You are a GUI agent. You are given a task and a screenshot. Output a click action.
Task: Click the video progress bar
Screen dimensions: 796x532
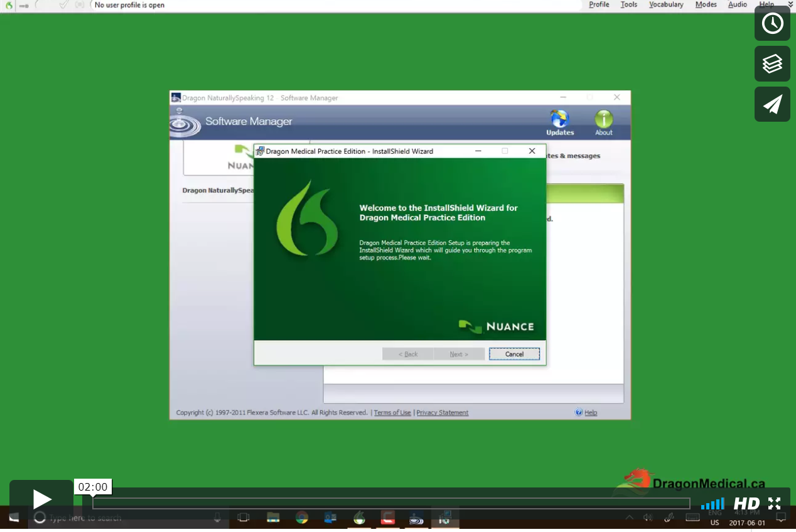391,503
